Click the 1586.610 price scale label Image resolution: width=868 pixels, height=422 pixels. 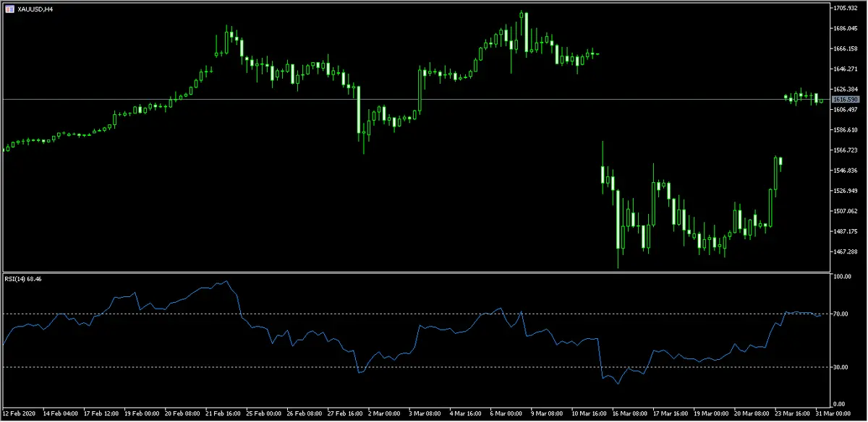tap(845, 130)
